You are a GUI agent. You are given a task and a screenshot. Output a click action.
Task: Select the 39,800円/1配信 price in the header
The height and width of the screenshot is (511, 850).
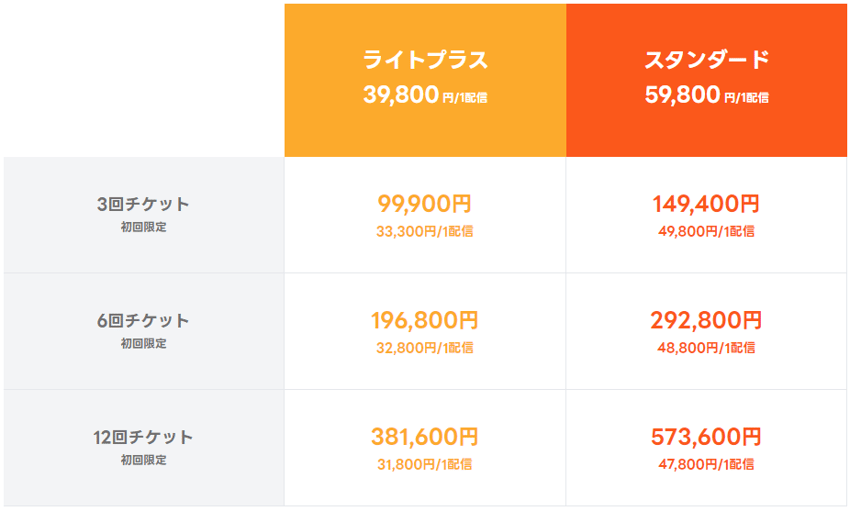coord(425,96)
